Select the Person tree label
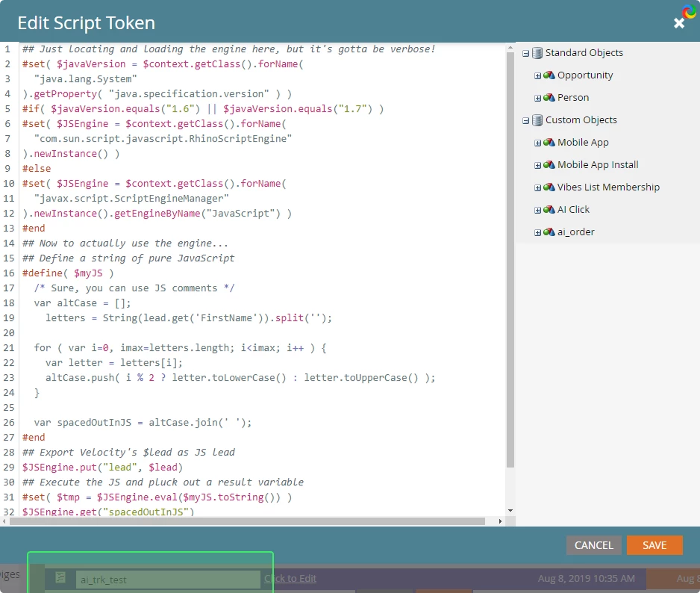Screen dimensions: 700x593 [573, 97]
